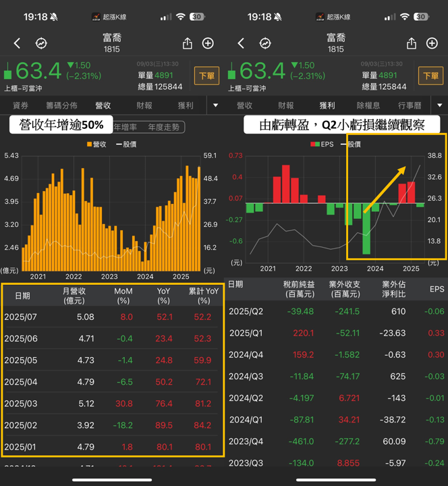448x486 pixels.
Task: Tap home indicator bar on left screen
Action: 112,480
